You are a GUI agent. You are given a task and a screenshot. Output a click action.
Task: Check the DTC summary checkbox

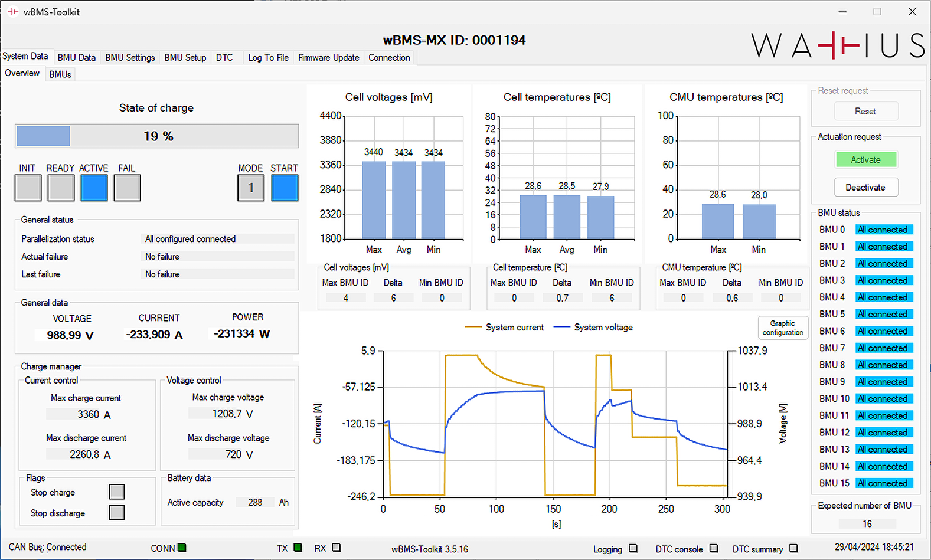[793, 548]
